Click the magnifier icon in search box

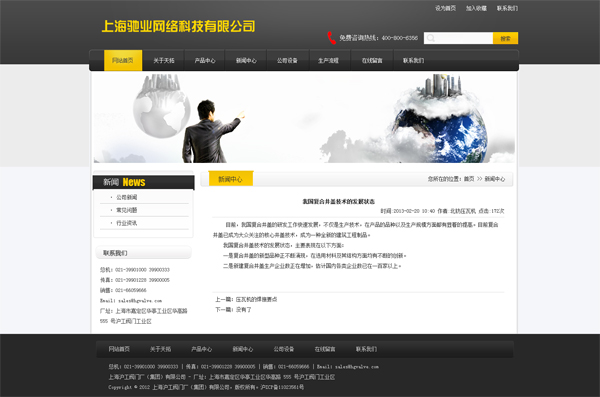(430, 38)
